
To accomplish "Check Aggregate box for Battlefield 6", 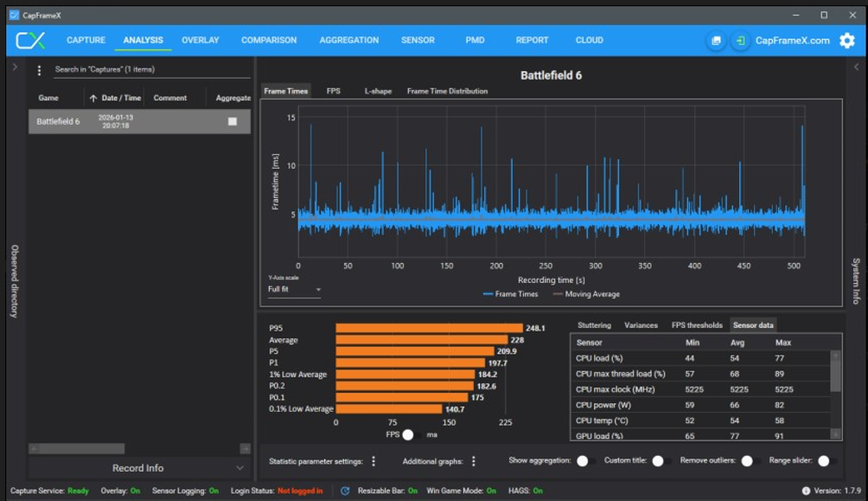I will 232,122.
